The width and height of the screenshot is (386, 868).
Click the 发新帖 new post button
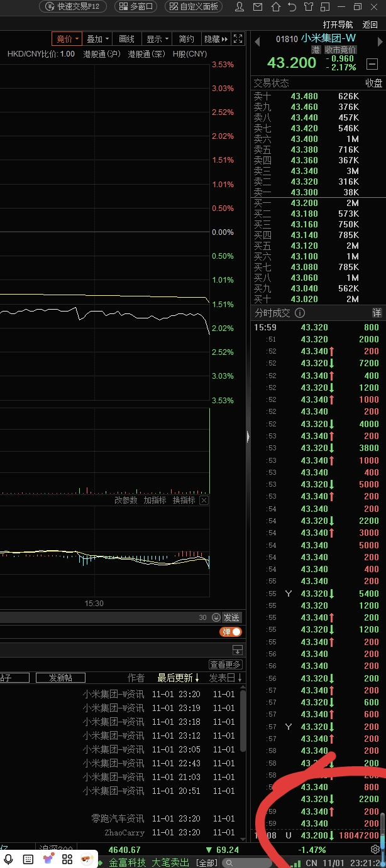tap(60, 678)
